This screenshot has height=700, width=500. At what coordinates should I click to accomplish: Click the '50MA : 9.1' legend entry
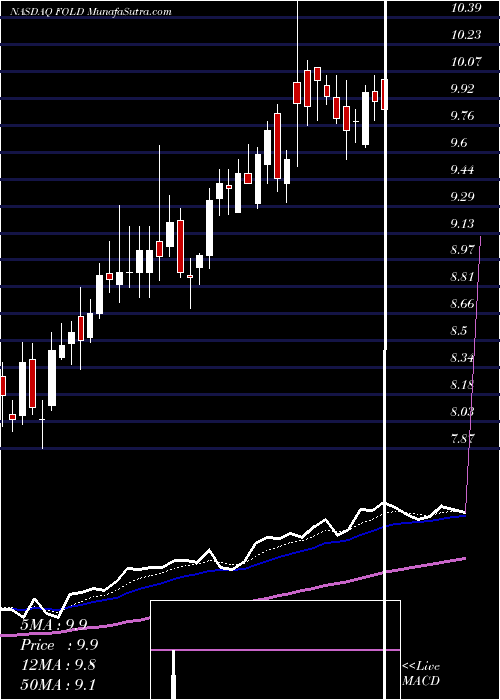(58, 684)
